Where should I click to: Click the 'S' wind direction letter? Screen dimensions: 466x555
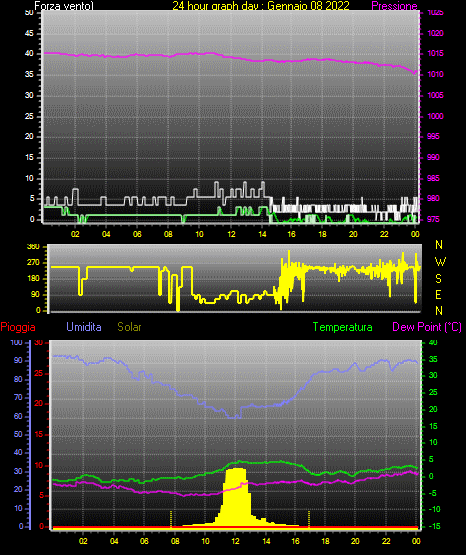438,279
